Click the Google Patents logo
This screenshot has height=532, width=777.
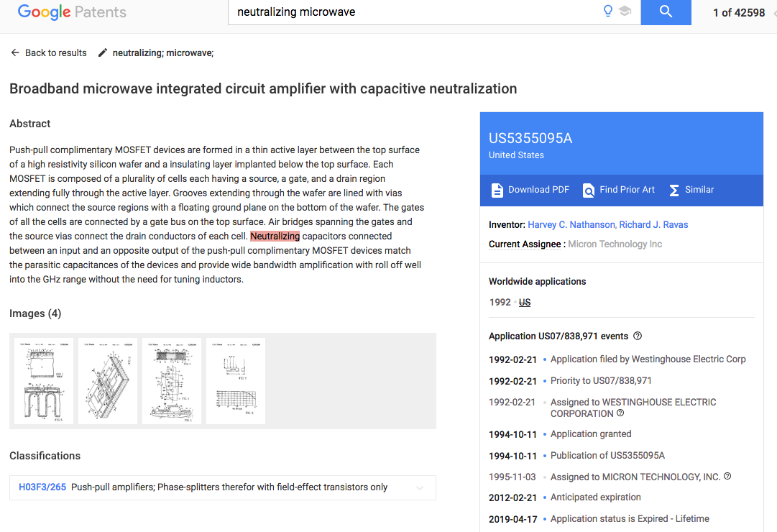pos(72,12)
